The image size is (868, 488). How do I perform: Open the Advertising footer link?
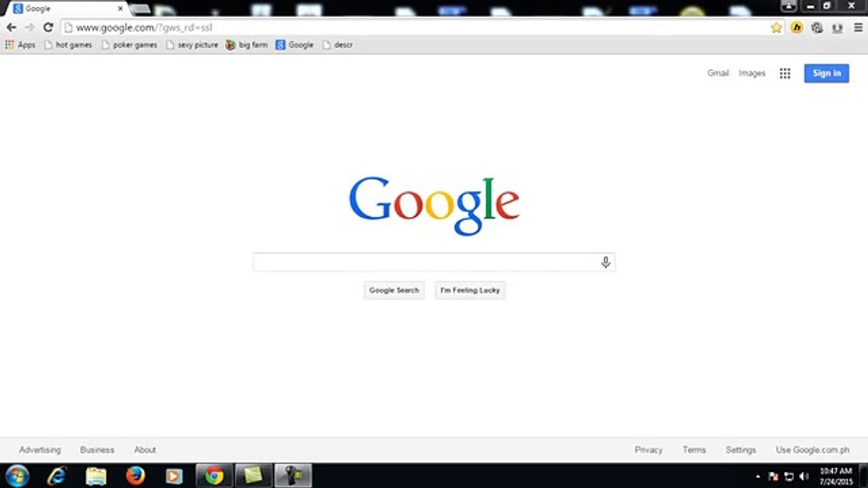pos(40,449)
